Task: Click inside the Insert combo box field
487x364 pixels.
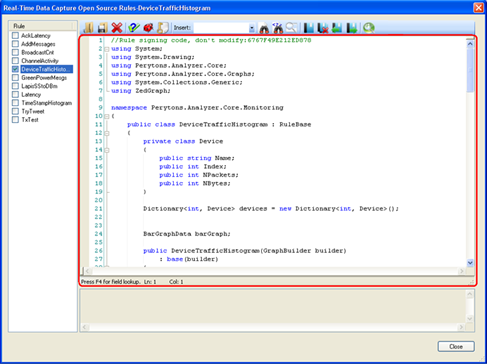Action: pos(221,28)
